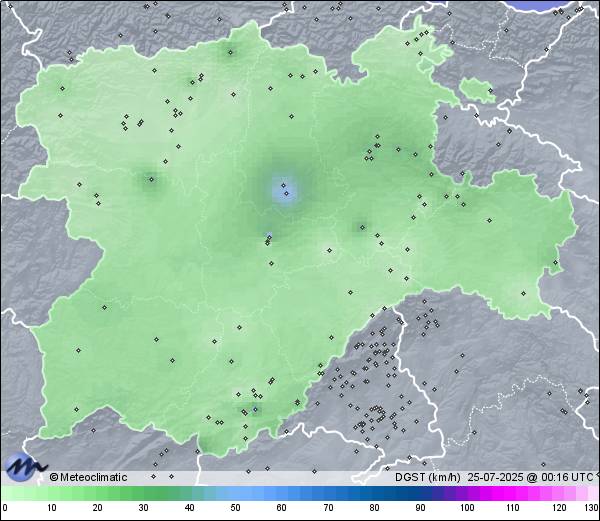The image size is (600, 521).
Task: Click the 25-07-2025 @ 00:16 UTC timestamp
Action: (x=530, y=477)
